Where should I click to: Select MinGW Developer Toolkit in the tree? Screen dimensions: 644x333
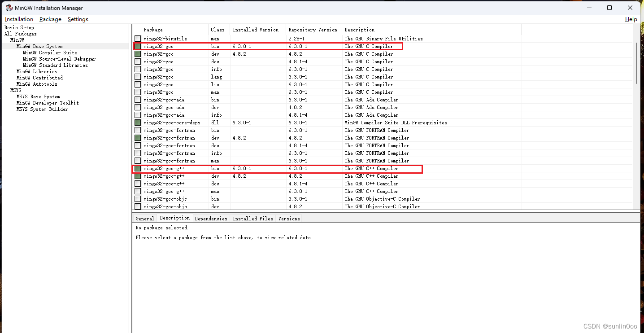(48, 103)
